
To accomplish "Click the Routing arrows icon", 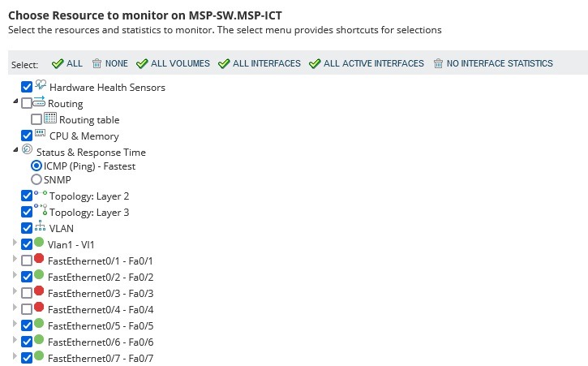I will pyautogui.click(x=39, y=102).
